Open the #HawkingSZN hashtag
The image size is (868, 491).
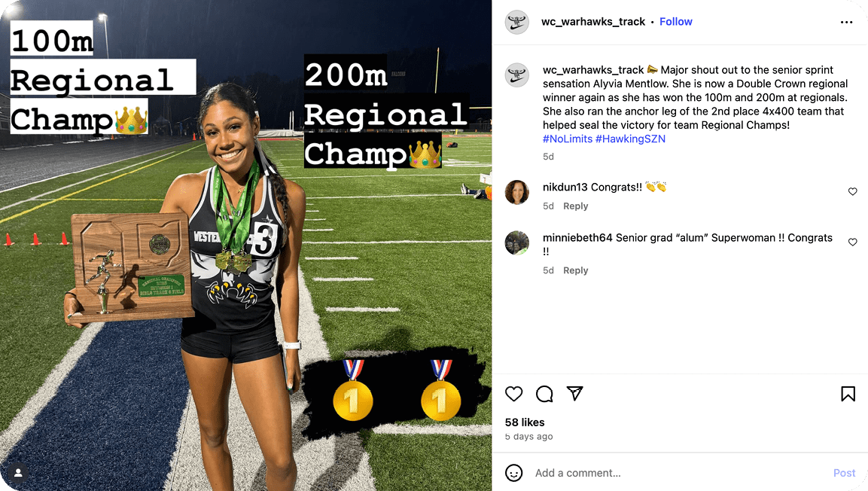pyautogui.click(x=630, y=139)
